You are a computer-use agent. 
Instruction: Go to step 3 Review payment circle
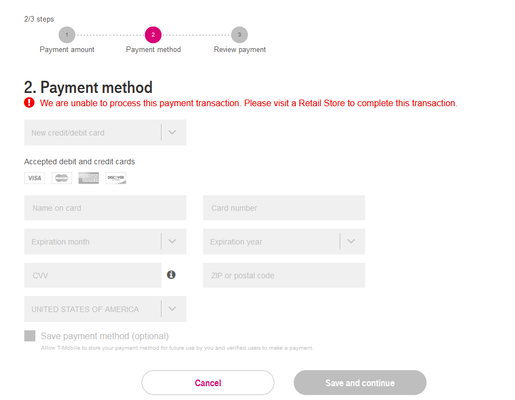point(239,35)
